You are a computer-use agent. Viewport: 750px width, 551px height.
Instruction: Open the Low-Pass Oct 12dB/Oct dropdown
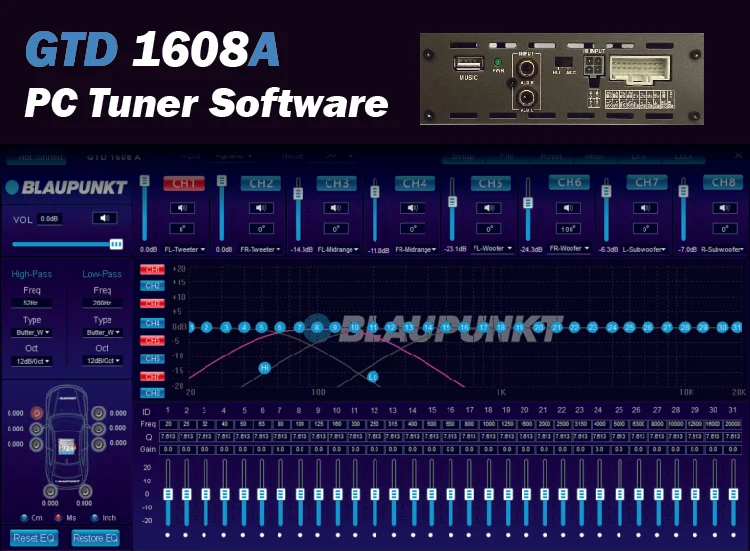[x=102, y=361]
